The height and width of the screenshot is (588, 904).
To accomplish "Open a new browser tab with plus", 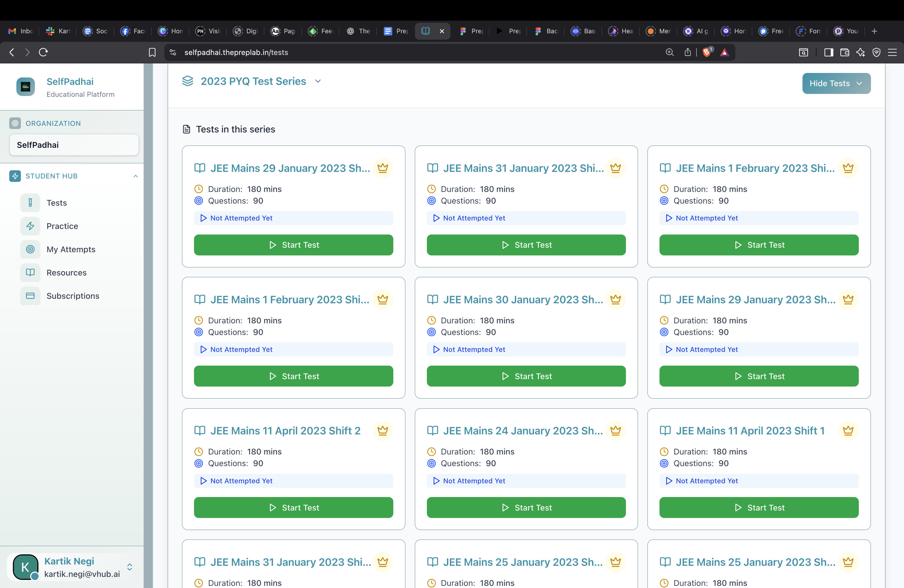I will [x=874, y=31].
